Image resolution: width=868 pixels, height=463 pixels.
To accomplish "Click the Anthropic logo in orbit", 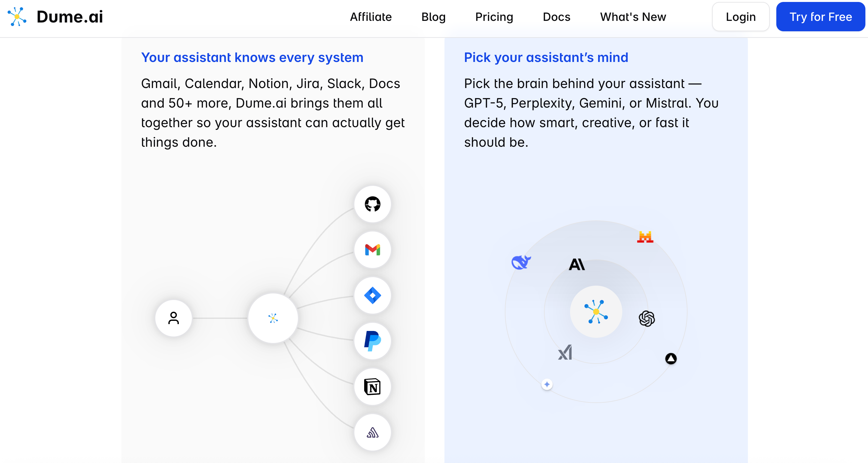I will [577, 264].
